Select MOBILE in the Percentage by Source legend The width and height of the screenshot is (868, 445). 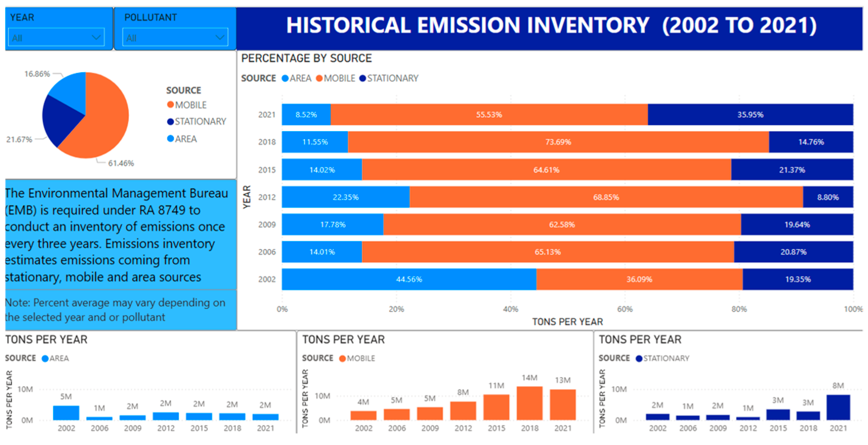coord(336,78)
